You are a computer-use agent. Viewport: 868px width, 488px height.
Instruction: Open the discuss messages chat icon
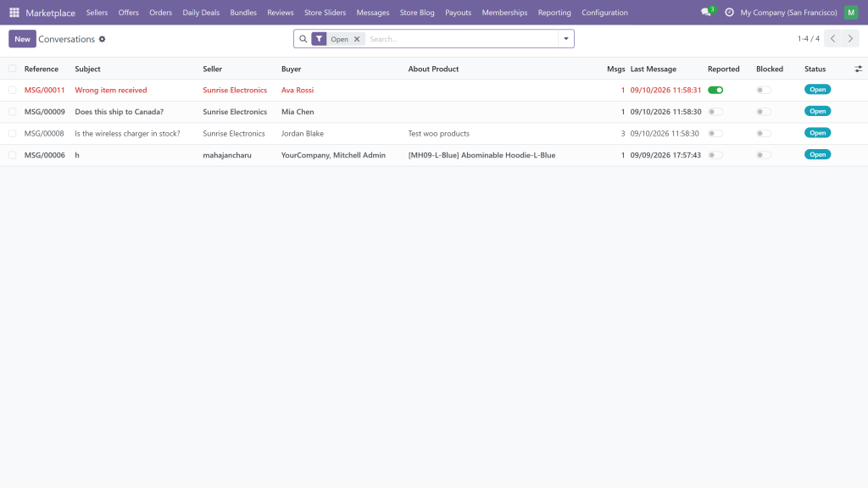click(x=706, y=12)
